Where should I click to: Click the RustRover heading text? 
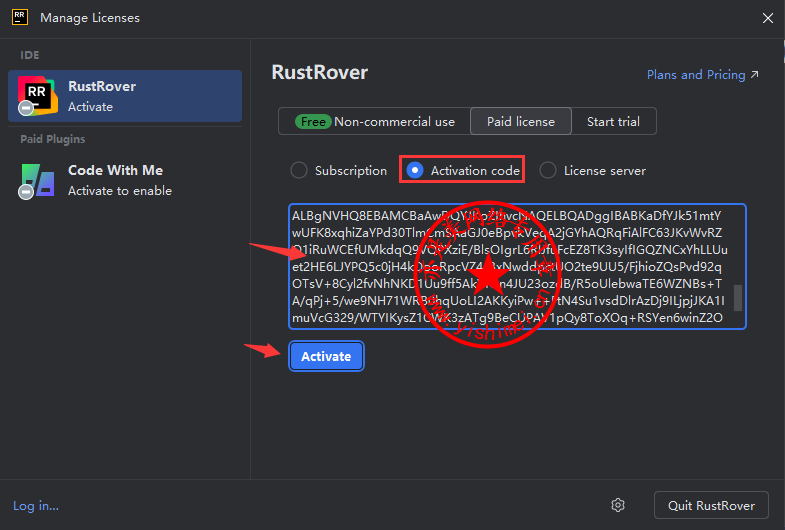[x=319, y=72]
